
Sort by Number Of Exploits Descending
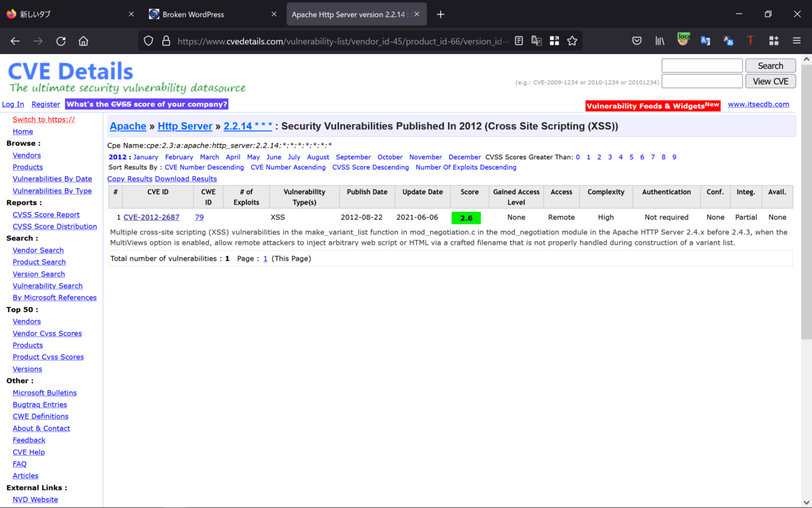coord(466,167)
